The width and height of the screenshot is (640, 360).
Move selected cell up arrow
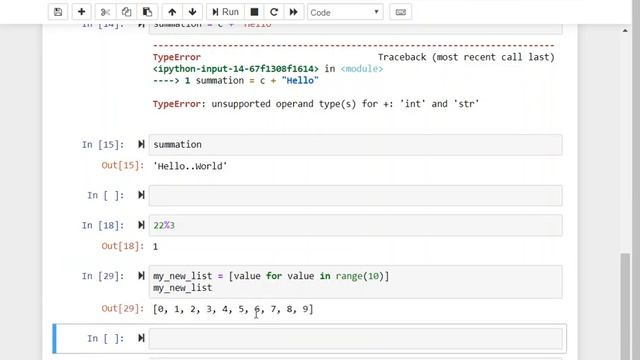pyautogui.click(x=172, y=12)
